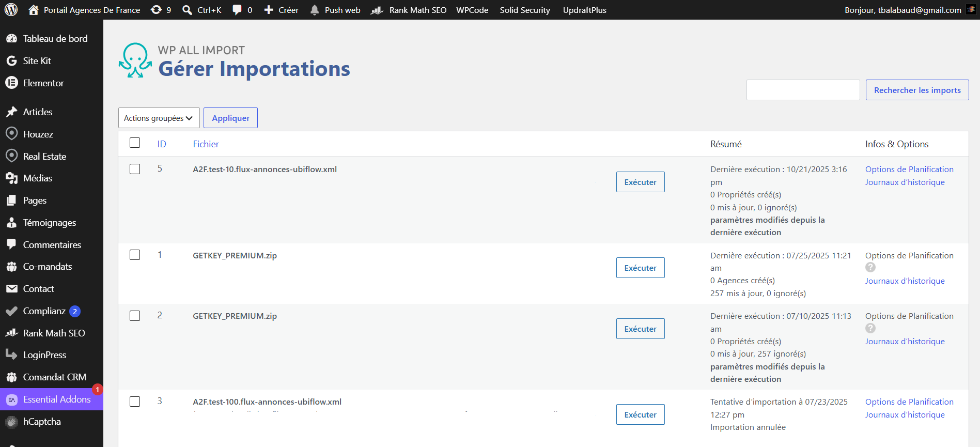
Task: Click Exécuter for import ID 2
Action: (640, 329)
